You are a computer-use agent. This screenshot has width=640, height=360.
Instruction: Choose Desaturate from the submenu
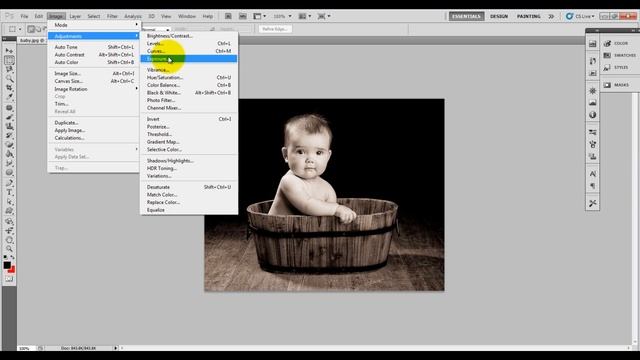pyautogui.click(x=189, y=187)
